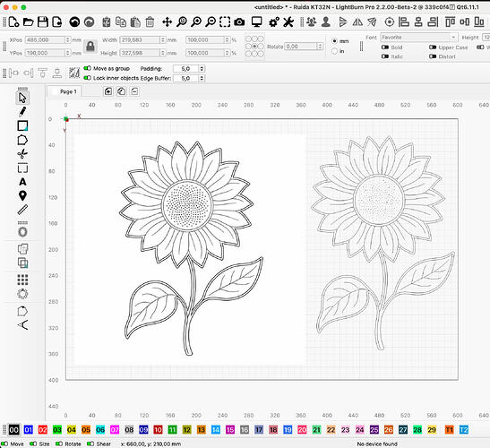Click the Padding value stepper arrows
Image resolution: width=490 pixels, height=448 pixels.
pyautogui.click(x=202, y=68)
